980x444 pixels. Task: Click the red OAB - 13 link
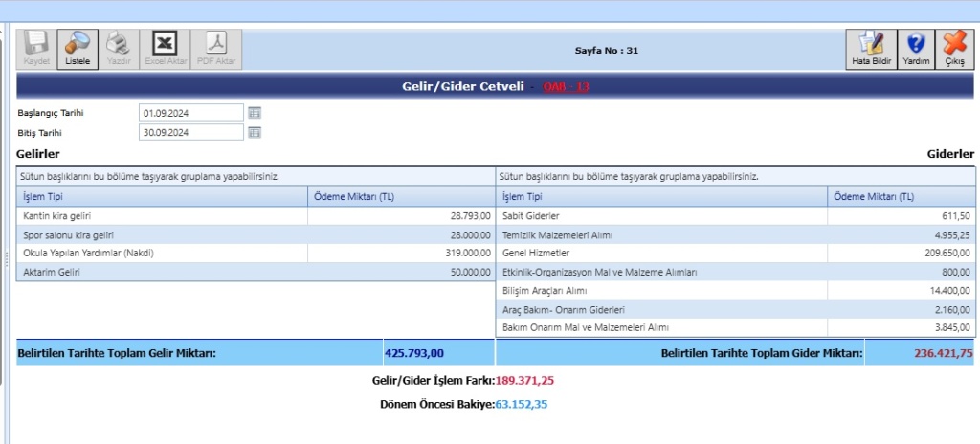[x=566, y=87]
